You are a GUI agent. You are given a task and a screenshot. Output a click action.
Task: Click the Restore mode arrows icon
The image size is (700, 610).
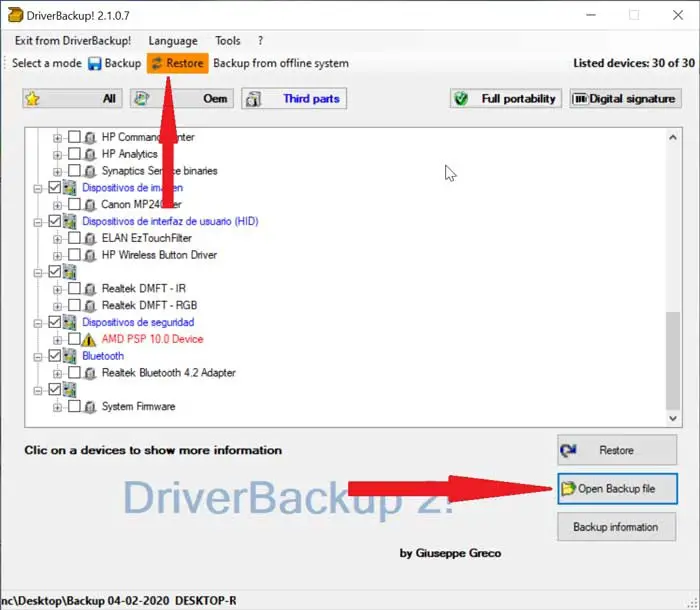click(157, 63)
